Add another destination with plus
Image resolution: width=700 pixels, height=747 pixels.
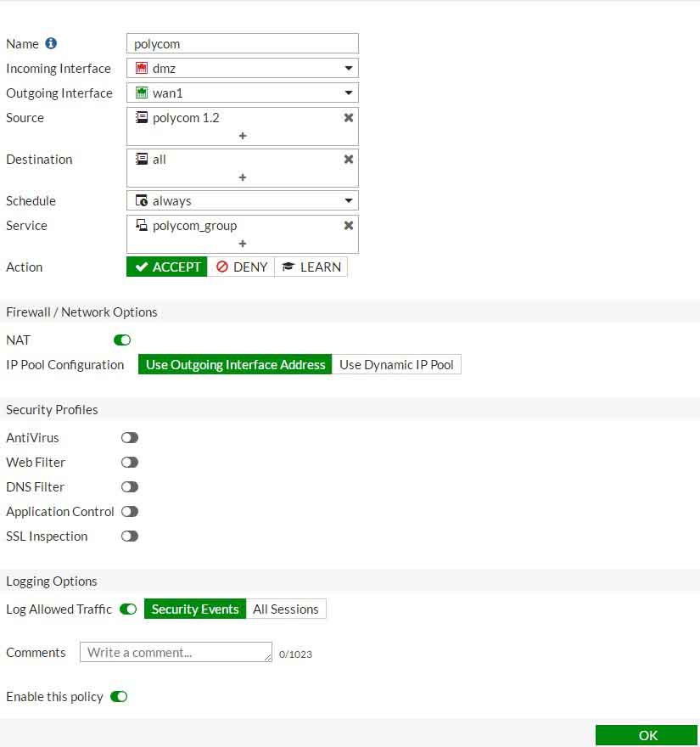click(243, 177)
